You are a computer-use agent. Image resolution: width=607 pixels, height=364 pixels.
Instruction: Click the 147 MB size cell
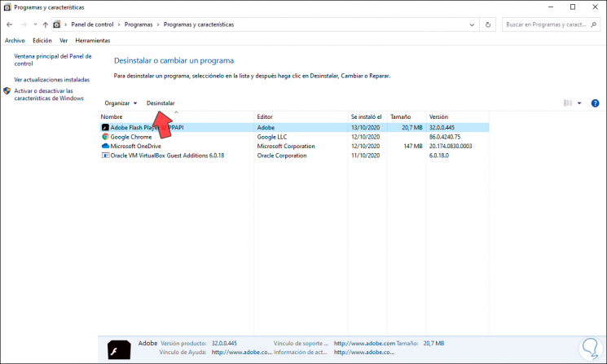(x=412, y=147)
